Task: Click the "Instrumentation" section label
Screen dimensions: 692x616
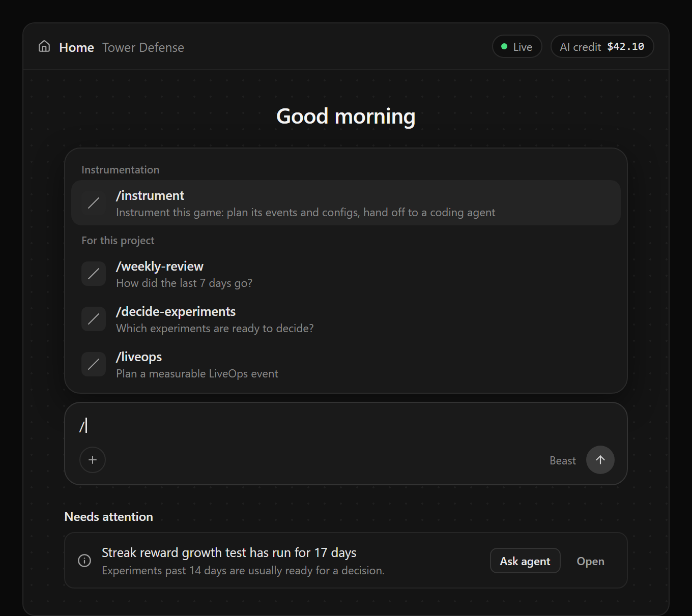Action: click(x=121, y=170)
